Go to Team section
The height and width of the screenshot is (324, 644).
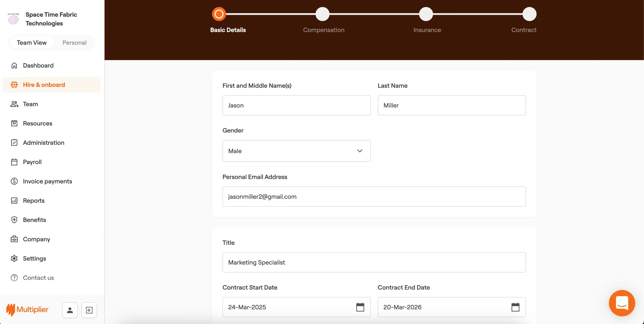pyautogui.click(x=52, y=104)
